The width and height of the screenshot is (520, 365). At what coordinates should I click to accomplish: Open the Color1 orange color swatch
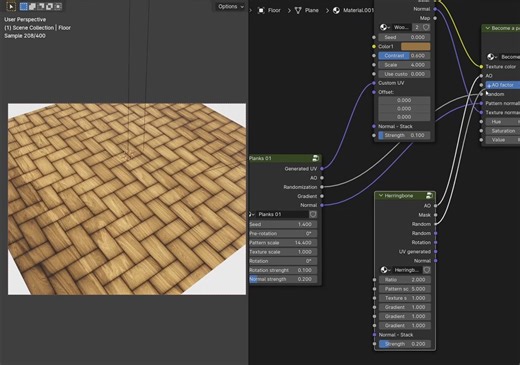pos(415,46)
